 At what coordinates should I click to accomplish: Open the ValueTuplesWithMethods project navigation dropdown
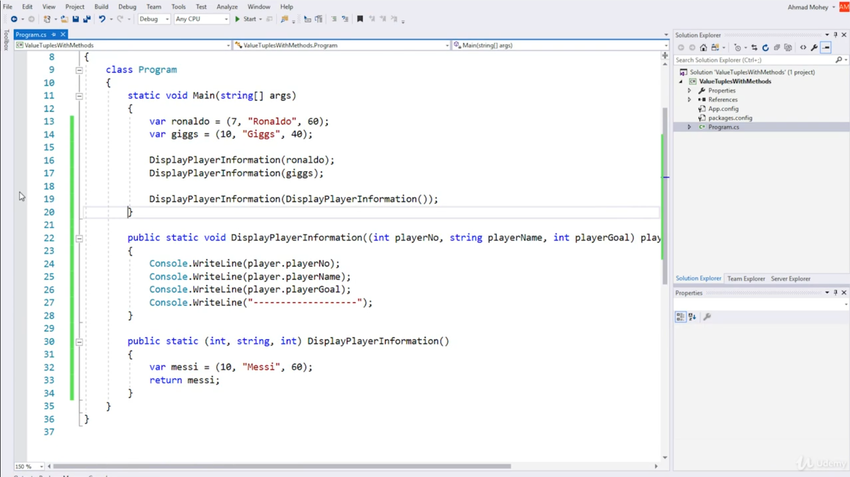[x=123, y=46]
